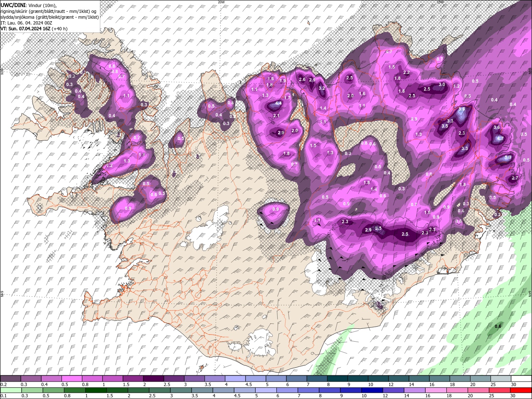Click the snow legend swatch between 3 and 3.5
The width and height of the screenshot is (532, 399).
point(195,379)
